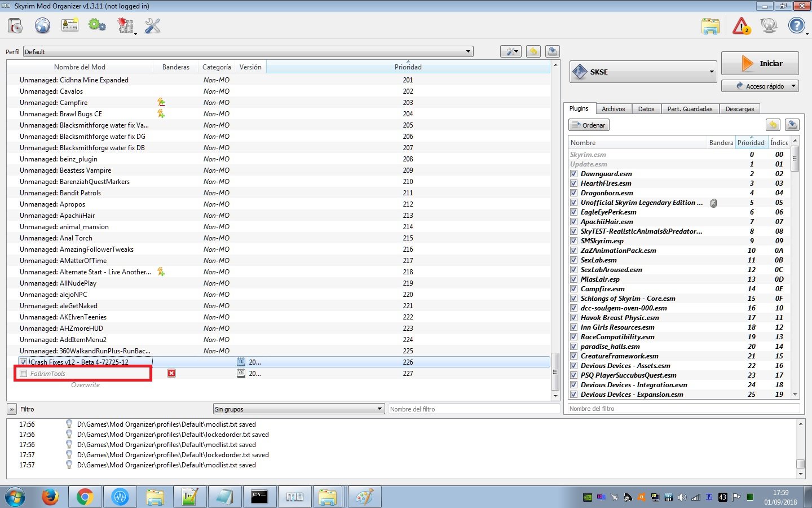Click the Ordenar button to sort plugins
This screenshot has height=508, width=812.
[x=589, y=125]
